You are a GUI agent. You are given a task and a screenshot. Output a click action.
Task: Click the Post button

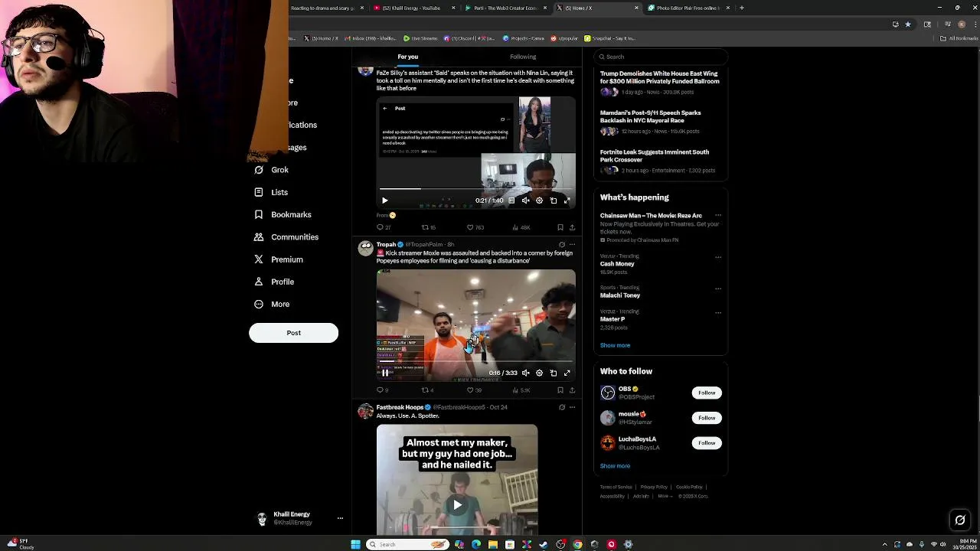pyautogui.click(x=293, y=333)
